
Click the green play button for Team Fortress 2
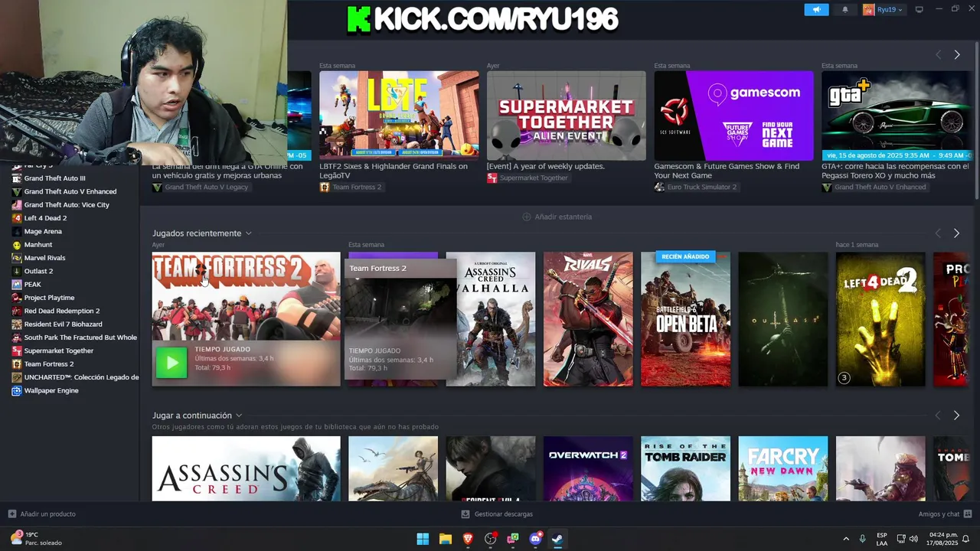click(x=171, y=363)
